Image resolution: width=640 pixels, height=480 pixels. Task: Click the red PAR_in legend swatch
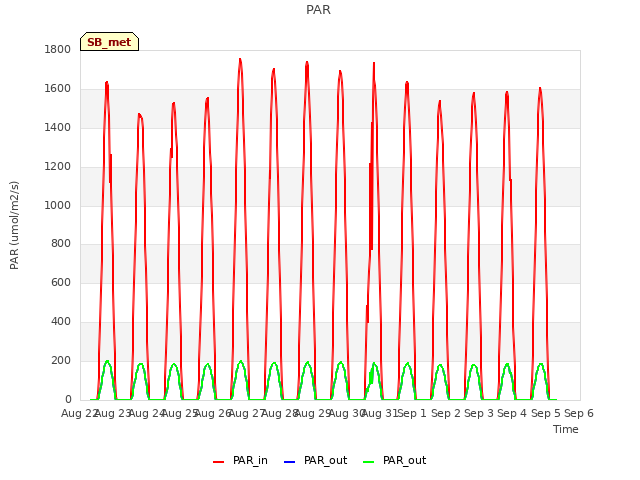pyautogui.click(x=218, y=462)
